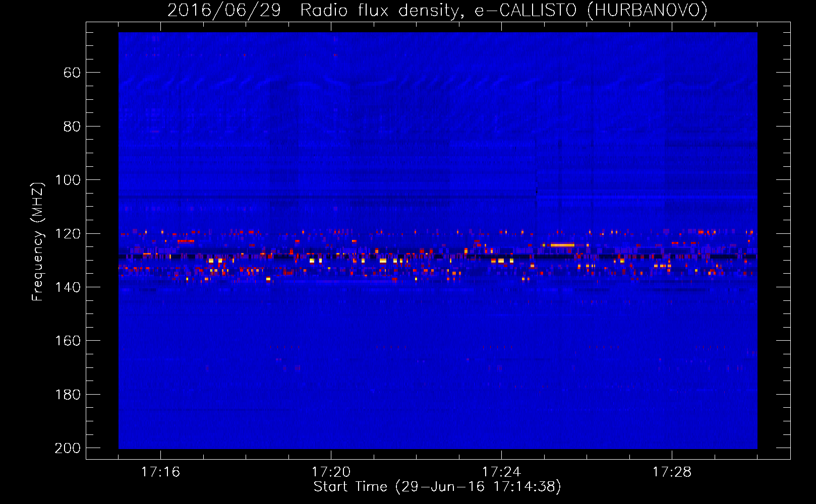This screenshot has height=504, width=816.
Task: Click the 17:28 time tick label
Action: pyautogui.click(x=672, y=472)
